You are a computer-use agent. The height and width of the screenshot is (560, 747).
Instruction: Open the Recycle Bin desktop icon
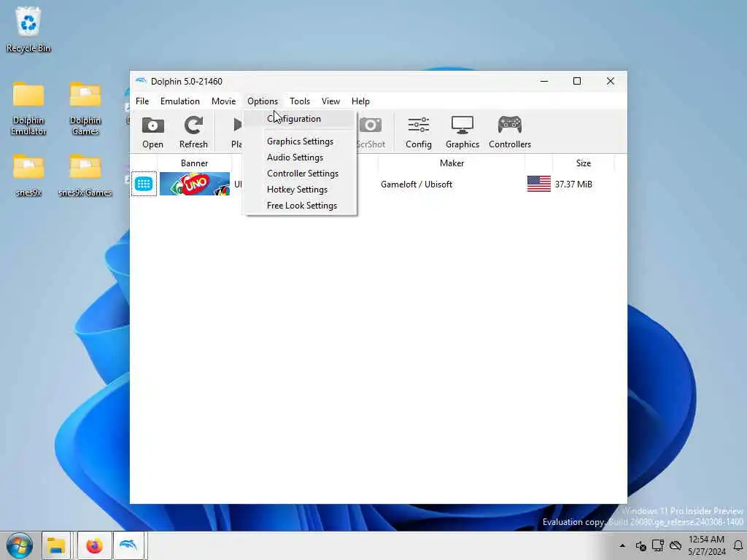(28, 29)
